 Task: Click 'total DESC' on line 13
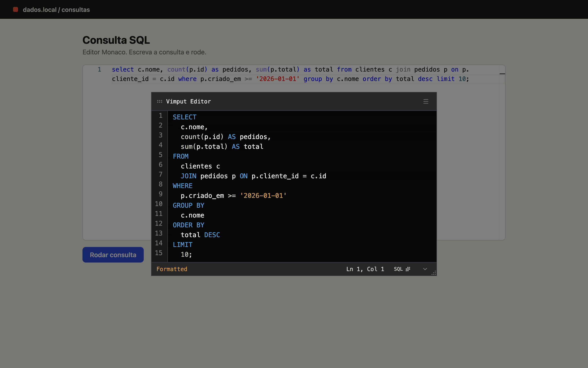click(x=200, y=235)
